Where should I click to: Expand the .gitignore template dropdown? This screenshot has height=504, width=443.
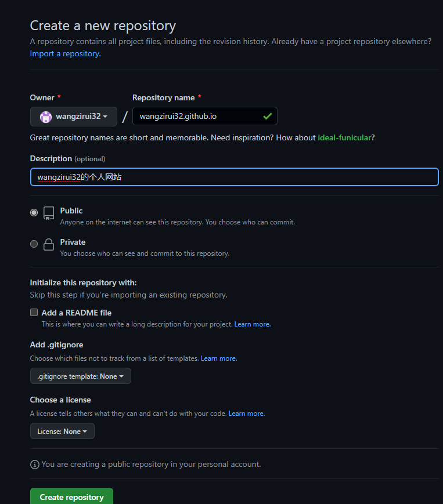point(81,376)
